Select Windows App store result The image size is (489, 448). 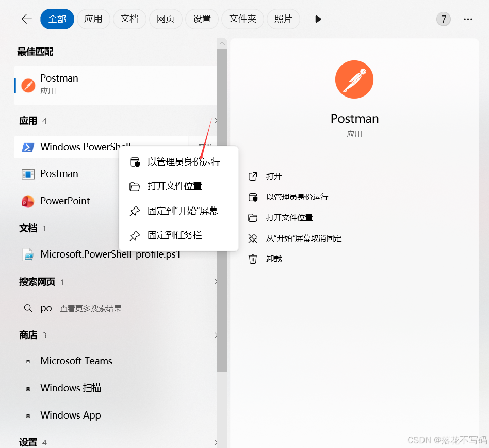point(71,415)
